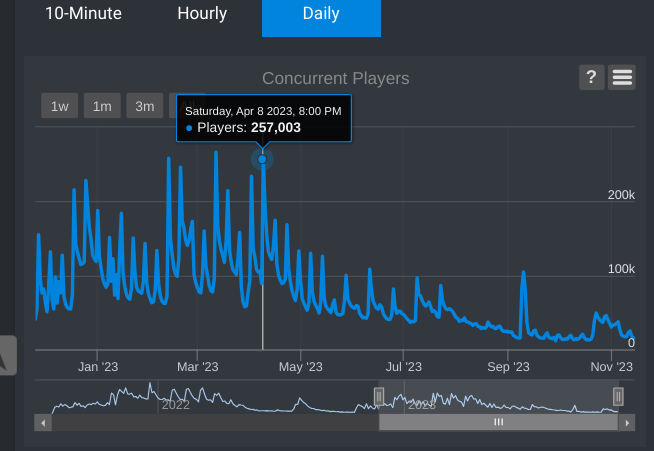Viewport: 654px width, 451px height.
Task: Switch to the Hourly tab
Action: (x=202, y=14)
